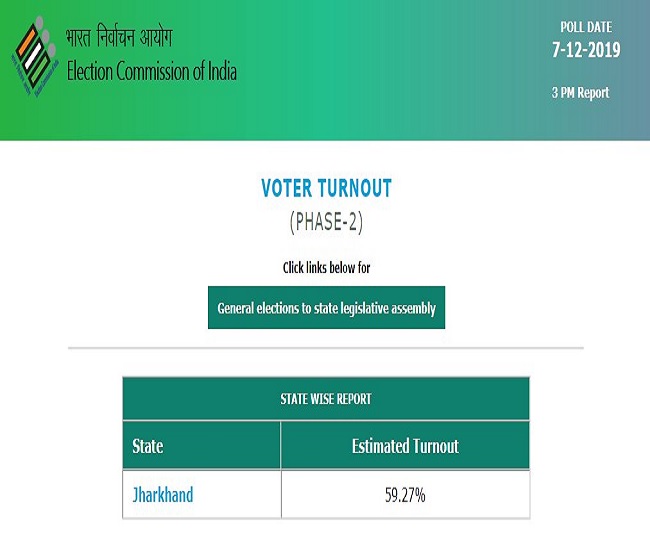Click the tiny slanted text beside the logo
This screenshot has width=650, height=540.
pos(15,70)
